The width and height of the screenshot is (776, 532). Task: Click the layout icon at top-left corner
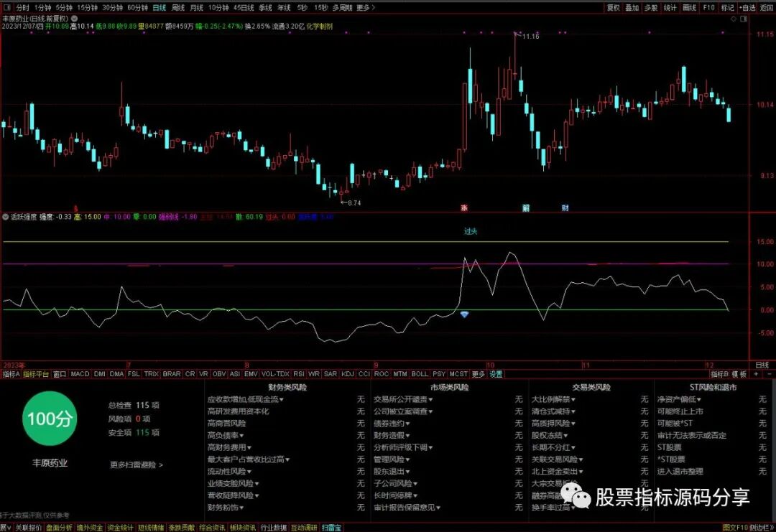pos(7,7)
